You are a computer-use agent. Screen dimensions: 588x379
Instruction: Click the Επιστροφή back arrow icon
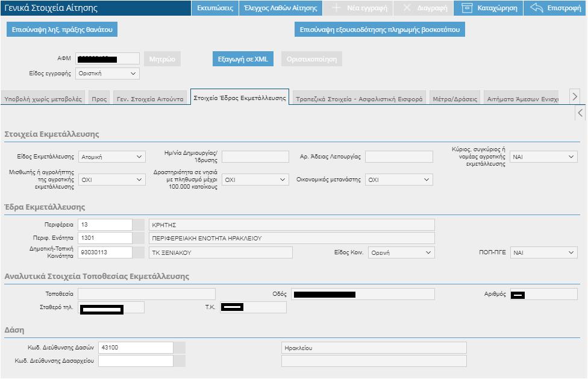pos(536,7)
